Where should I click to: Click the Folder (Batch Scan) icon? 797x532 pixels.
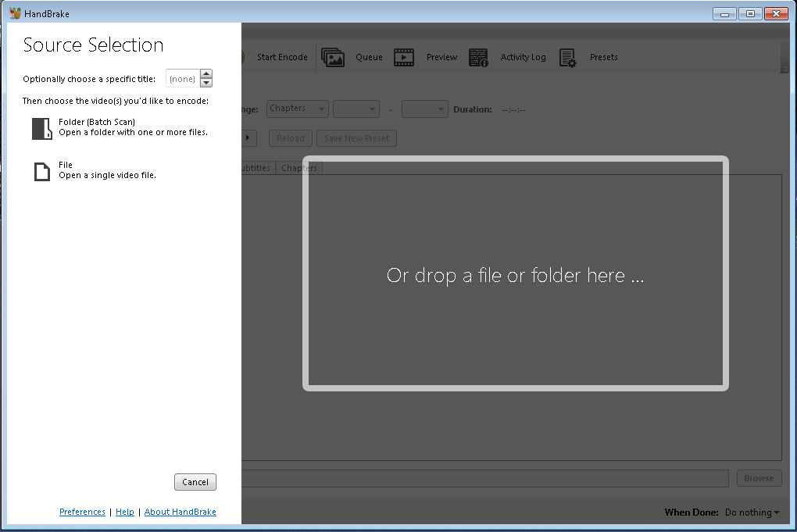41,128
